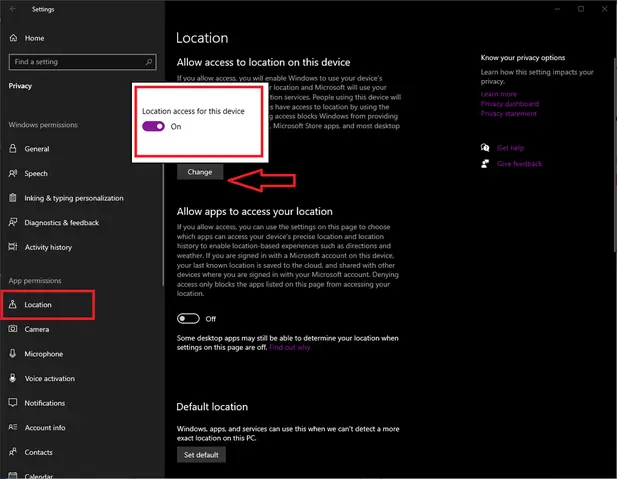Click the Find out why link
Viewport: 617px width, 479px height.
pos(290,347)
